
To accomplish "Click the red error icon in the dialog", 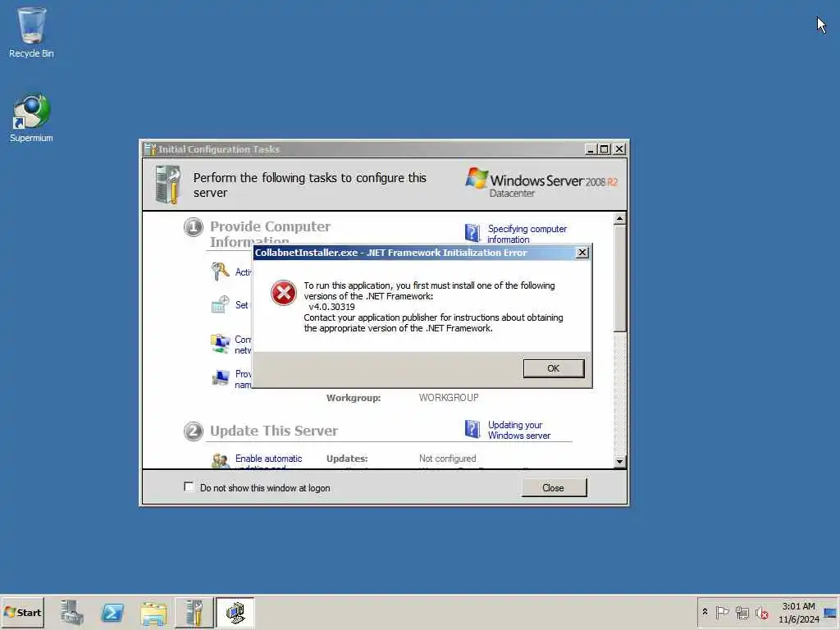I will (x=283, y=293).
